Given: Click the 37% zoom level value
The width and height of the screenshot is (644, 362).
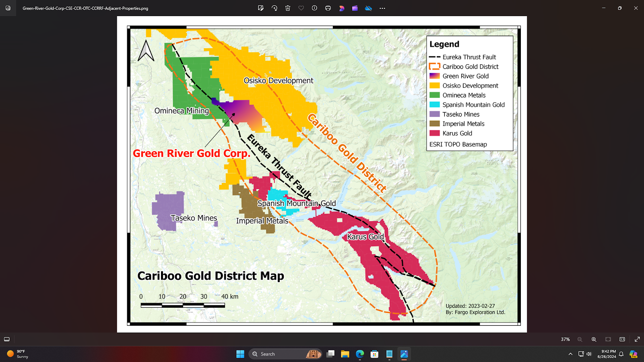Looking at the screenshot, I should [566, 339].
